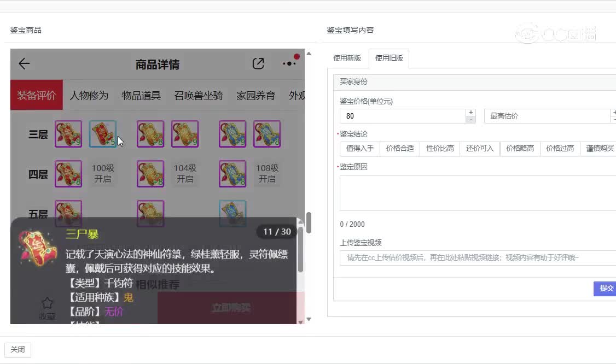The image size is (616, 364).
Task: Click the product panel scrollbar thumb
Action: click(309, 222)
